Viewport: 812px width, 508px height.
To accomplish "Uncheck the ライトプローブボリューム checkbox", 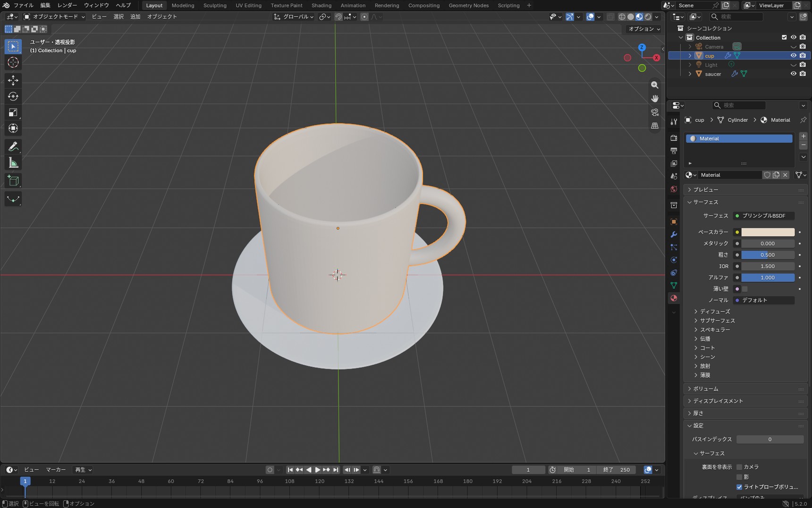I will [739, 487].
